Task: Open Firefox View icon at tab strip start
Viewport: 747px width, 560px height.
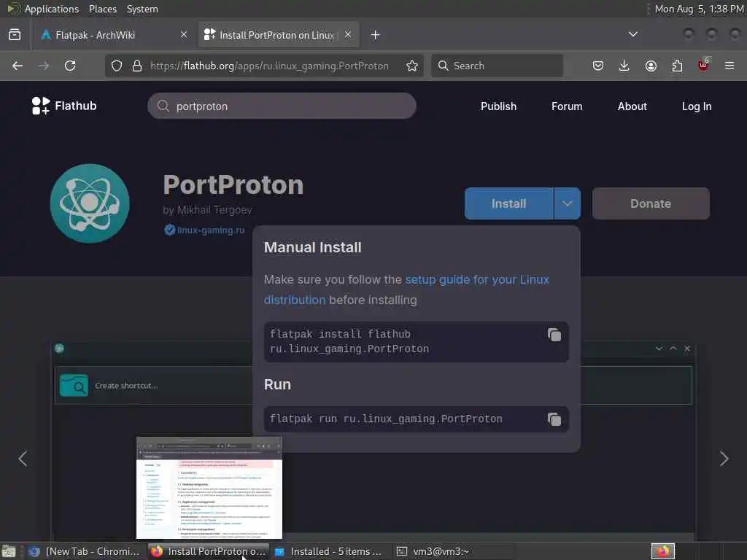Action: click(x=15, y=35)
